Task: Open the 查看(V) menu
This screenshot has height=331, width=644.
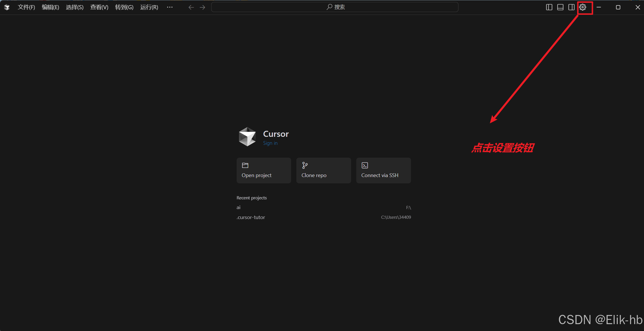Action: coord(99,7)
